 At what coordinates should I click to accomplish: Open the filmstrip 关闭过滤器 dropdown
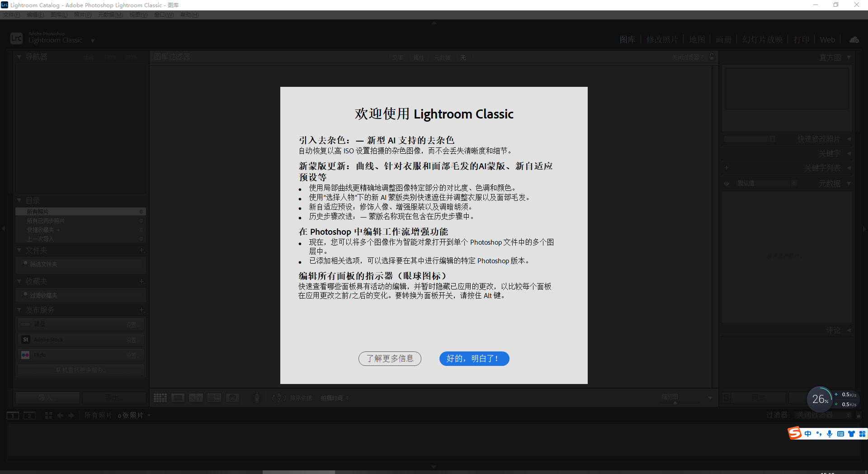coord(823,415)
